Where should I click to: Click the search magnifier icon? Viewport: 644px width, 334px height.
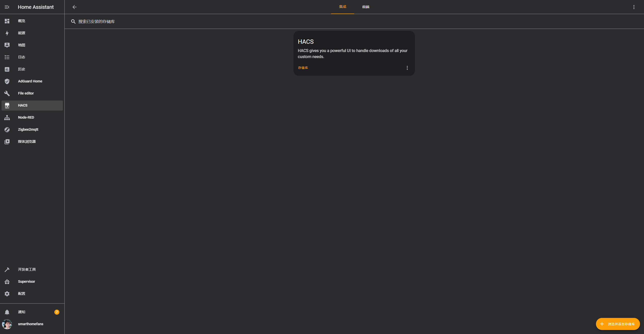[73, 22]
